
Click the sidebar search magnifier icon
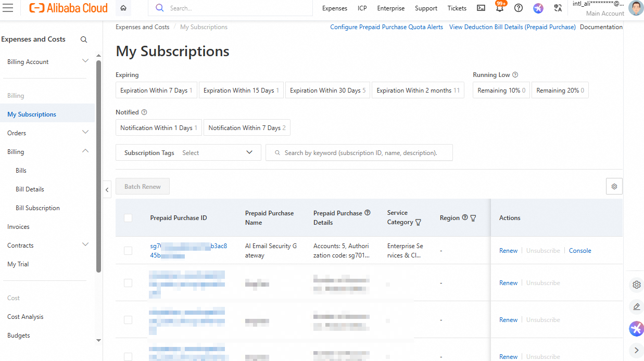click(x=84, y=40)
